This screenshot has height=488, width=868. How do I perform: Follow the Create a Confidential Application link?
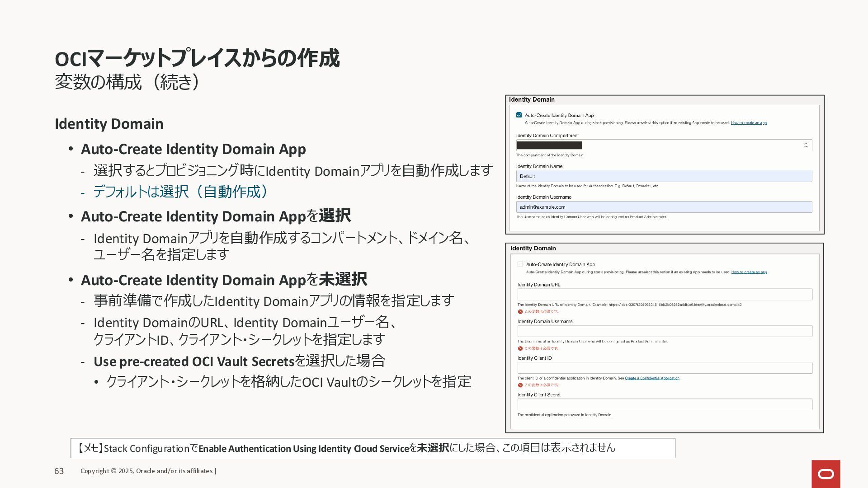(x=652, y=378)
